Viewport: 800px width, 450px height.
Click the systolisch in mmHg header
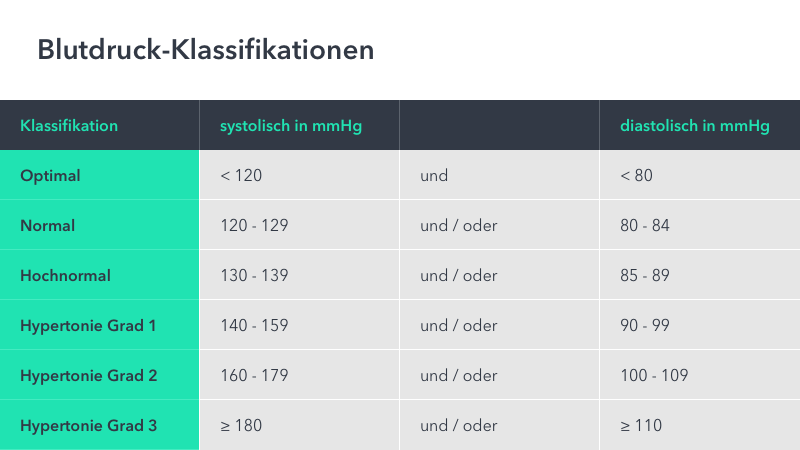(291, 126)
